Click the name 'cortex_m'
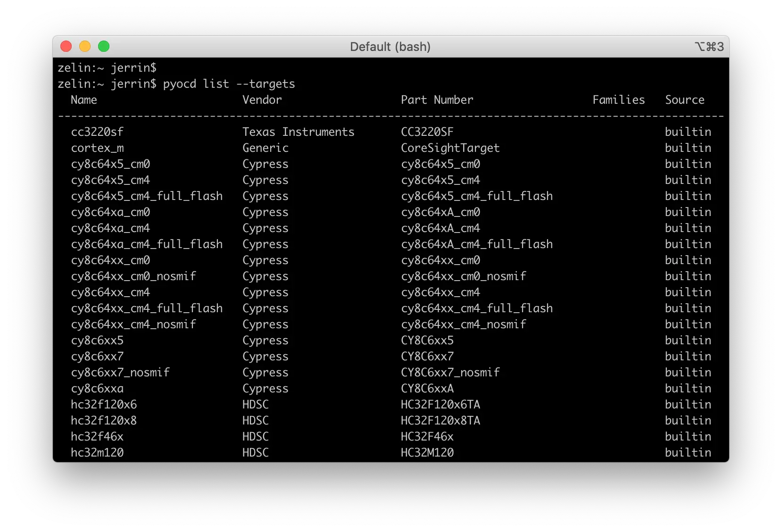 (x=97, y=148)
